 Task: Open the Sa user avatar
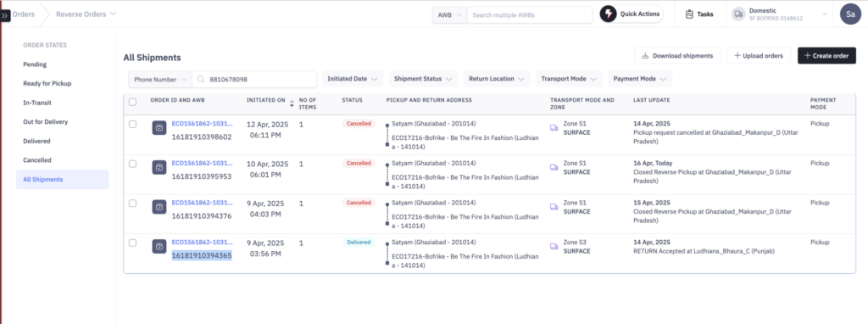pyautogui.click(x=850, y=14)
